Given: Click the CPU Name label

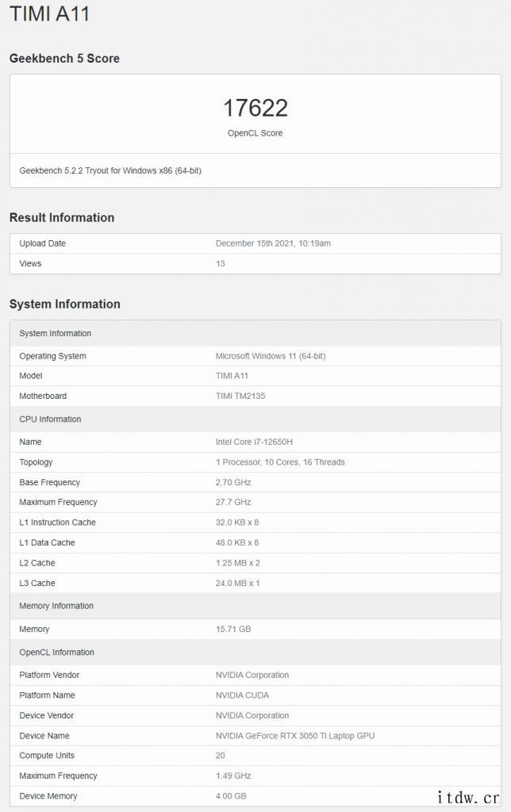Looking at the screenshot, I should click(30, 442).
